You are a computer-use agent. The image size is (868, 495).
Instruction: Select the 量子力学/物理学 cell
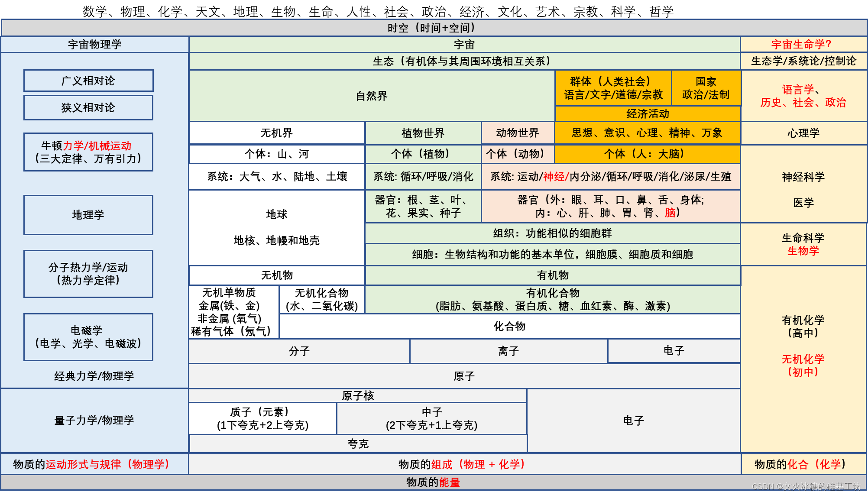tap(95, 421)
